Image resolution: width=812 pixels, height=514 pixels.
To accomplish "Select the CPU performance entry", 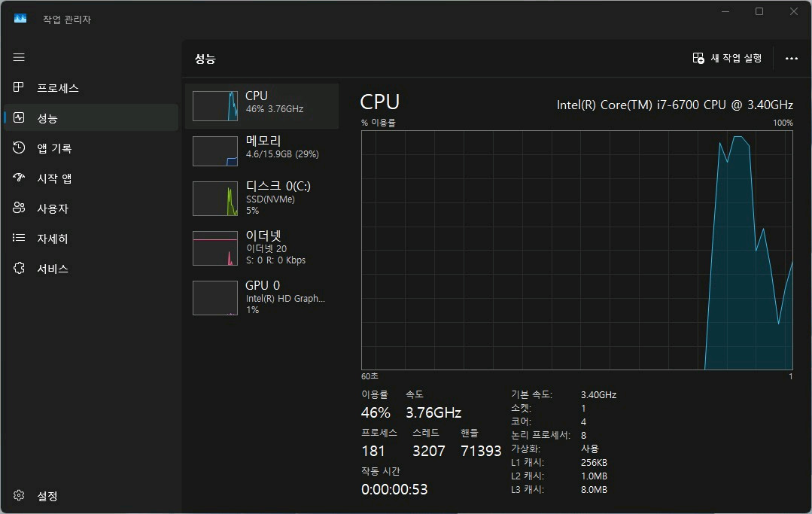I will click(261, 106).
